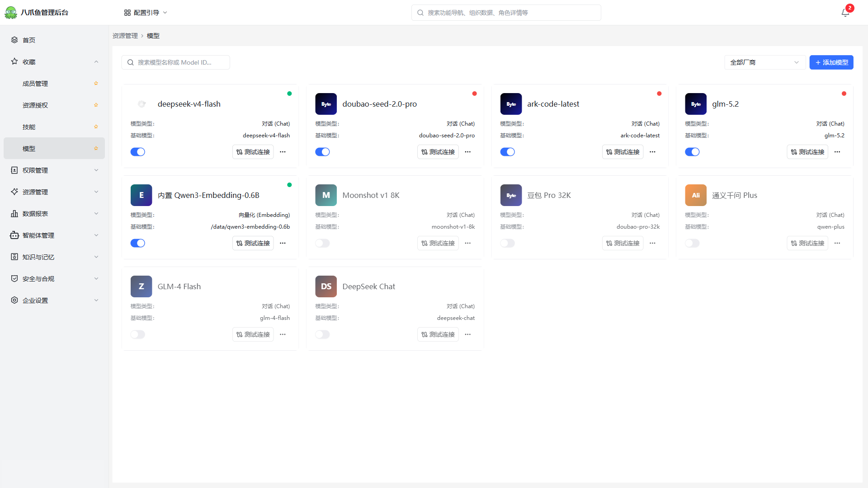The height and width of the screenshot is (488, 868).
Task: Open the 全部厂商 vendor filter
Action: tap(765, 62)
